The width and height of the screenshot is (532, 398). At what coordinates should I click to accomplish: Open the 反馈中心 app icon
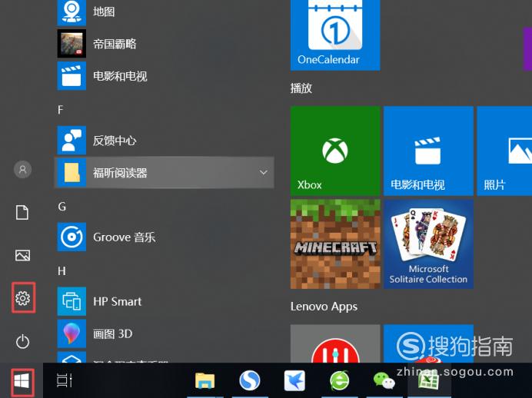point(71,140)
